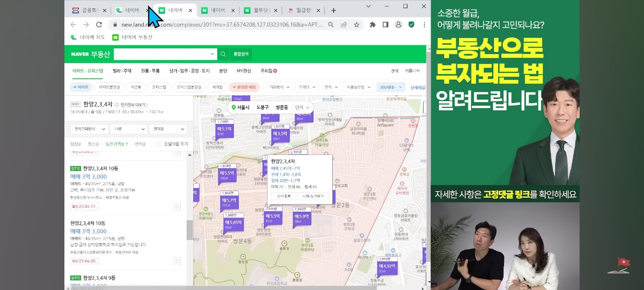Close the 월부닷 browser tab
Viewport: 644px width, 290px height.
point(275,10)
